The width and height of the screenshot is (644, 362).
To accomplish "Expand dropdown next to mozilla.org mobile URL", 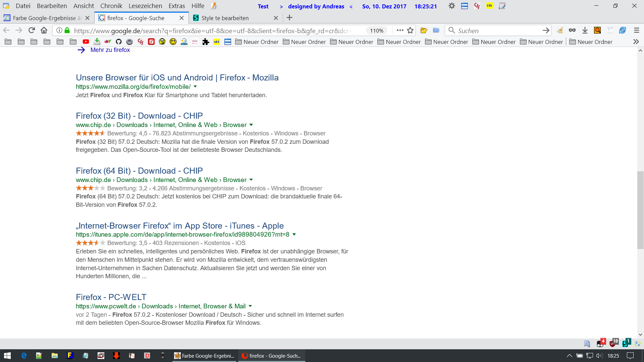I will pyautogui.click(x=195, y=87).
